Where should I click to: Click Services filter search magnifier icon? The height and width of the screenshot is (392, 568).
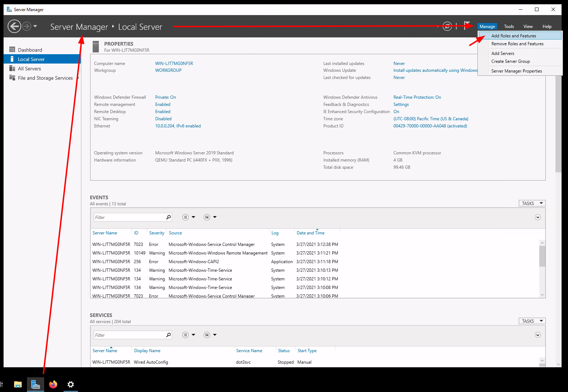[x=168, y=335]
